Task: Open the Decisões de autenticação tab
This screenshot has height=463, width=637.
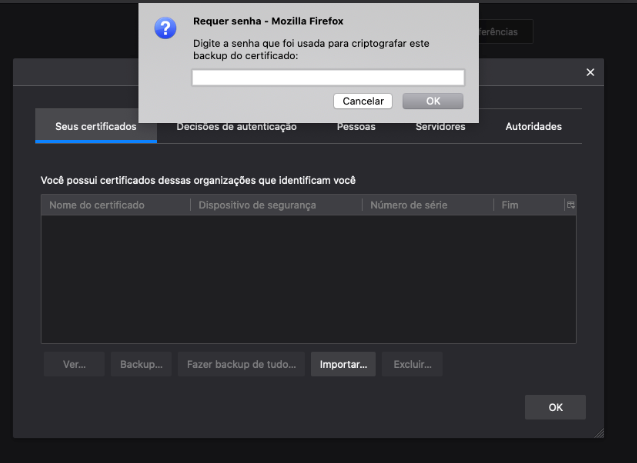Action: (x=236, y=127)
